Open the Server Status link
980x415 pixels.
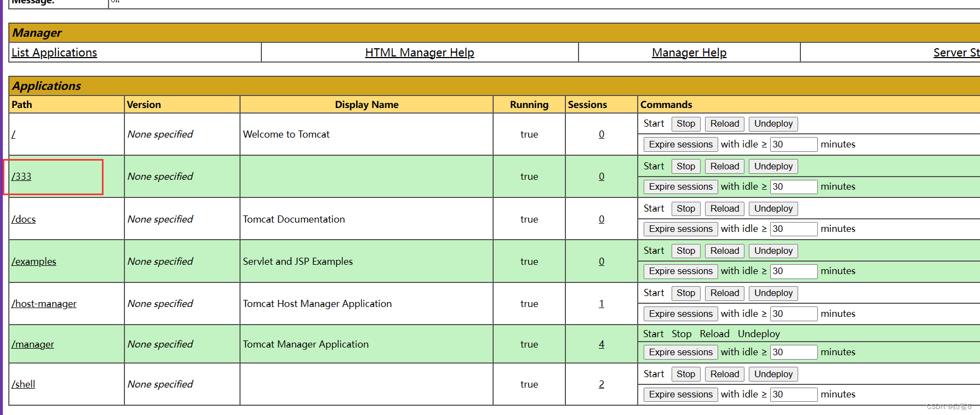coord(956,53)
